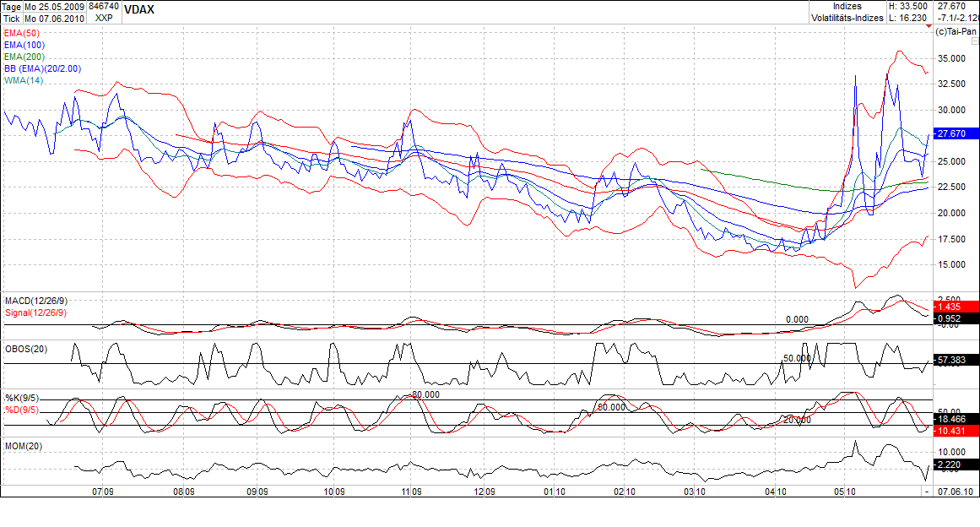This screenshot has width=980, height=527.
Task: Select the Signal(12/26/9) indicator label
Action: coord(35,312)
